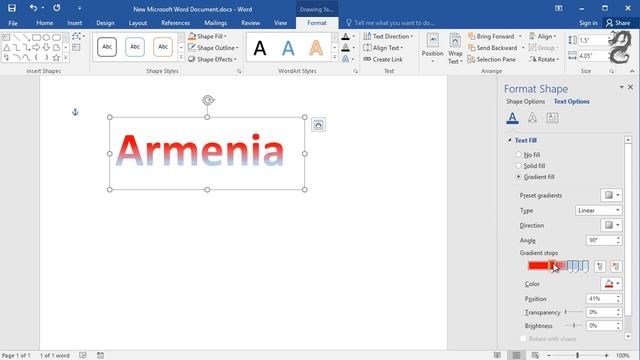Click the Text Fill A icon in ribbon
The height and width of the screenshot is (360, 640).
click(x=345, y=36)
